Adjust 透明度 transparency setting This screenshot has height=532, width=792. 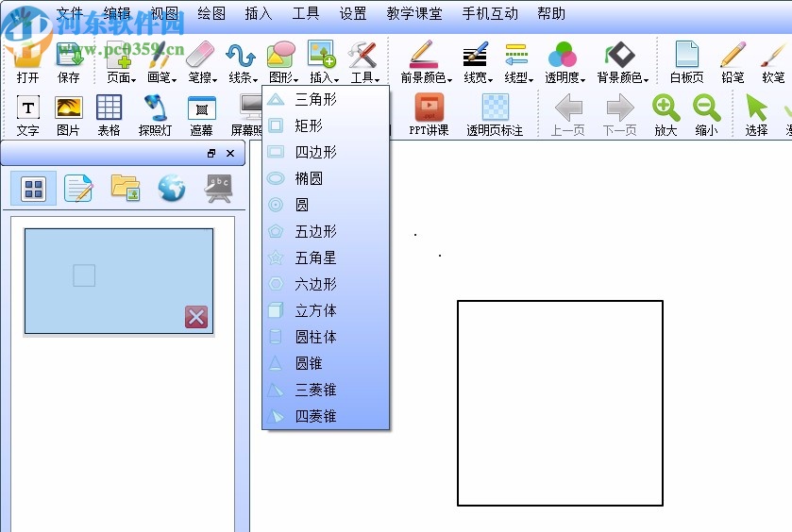point(565,62)
